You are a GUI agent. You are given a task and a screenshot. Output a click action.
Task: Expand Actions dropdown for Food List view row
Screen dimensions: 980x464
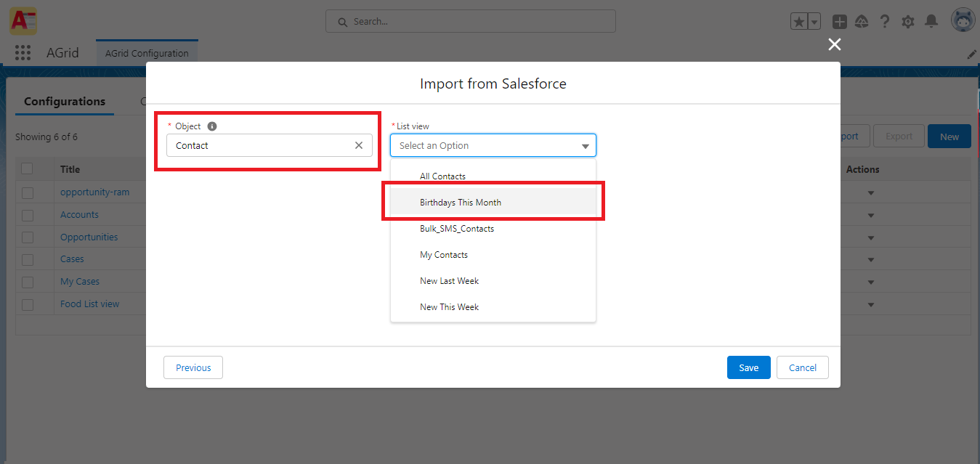coord(871,305)
